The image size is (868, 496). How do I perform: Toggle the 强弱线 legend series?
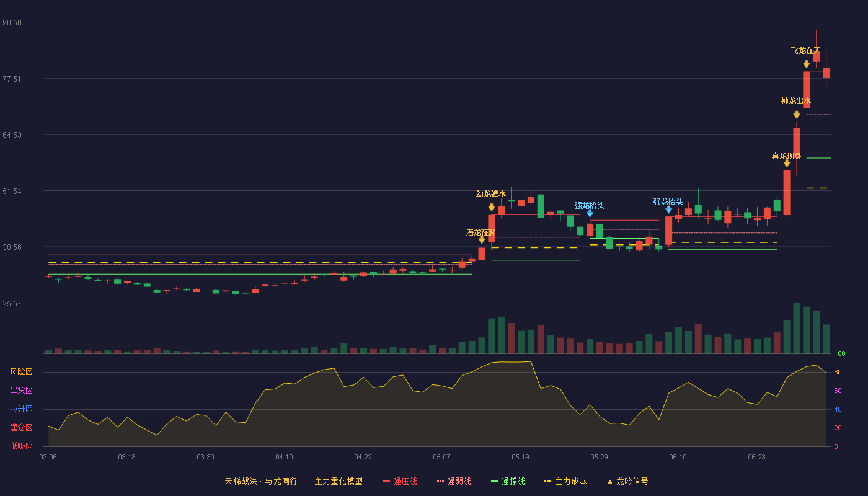coord(454,481)
